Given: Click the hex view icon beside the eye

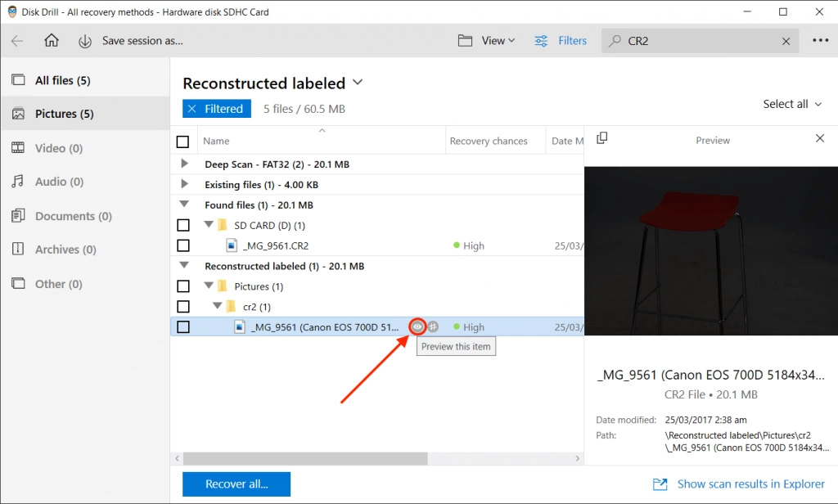Looking at the screenshot, I should pyautogui.click(x=433, y=326).
